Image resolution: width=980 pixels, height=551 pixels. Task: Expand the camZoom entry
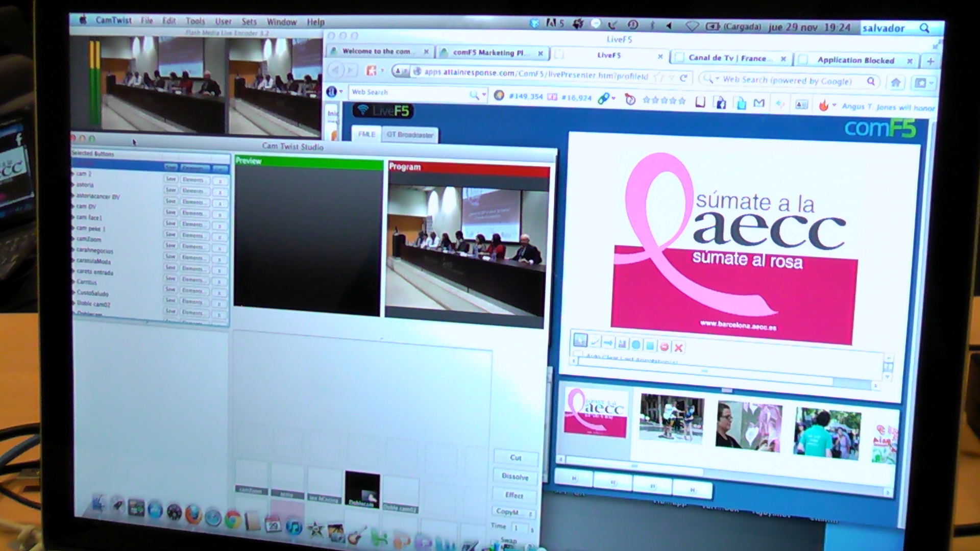click(x=73, y=239)
